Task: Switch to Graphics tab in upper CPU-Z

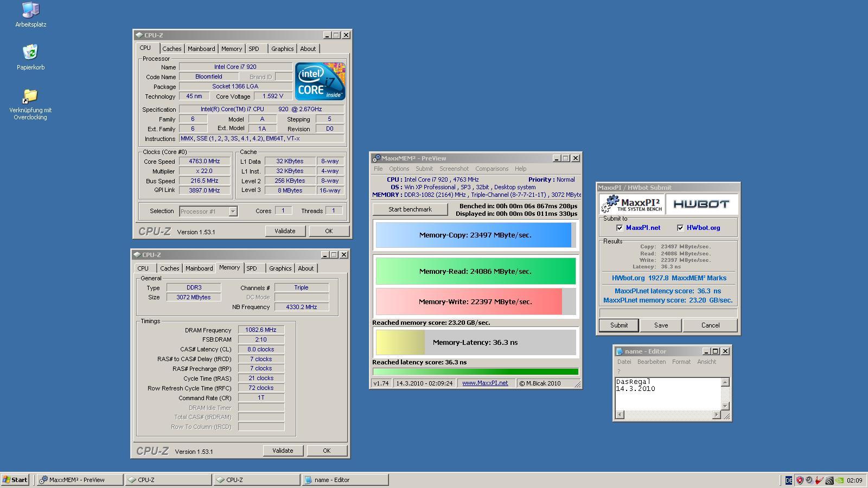Action: click(x=283, y=49)
